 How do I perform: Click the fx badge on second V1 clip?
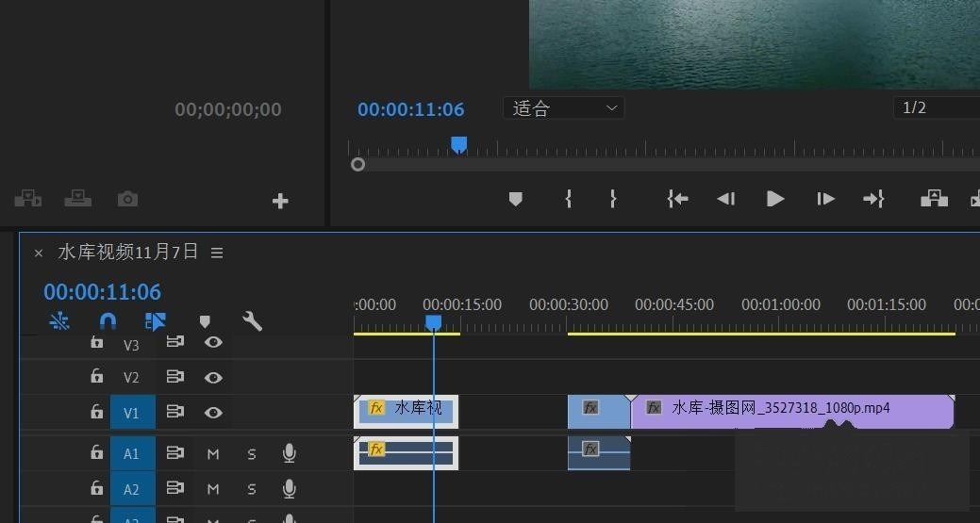590,407
